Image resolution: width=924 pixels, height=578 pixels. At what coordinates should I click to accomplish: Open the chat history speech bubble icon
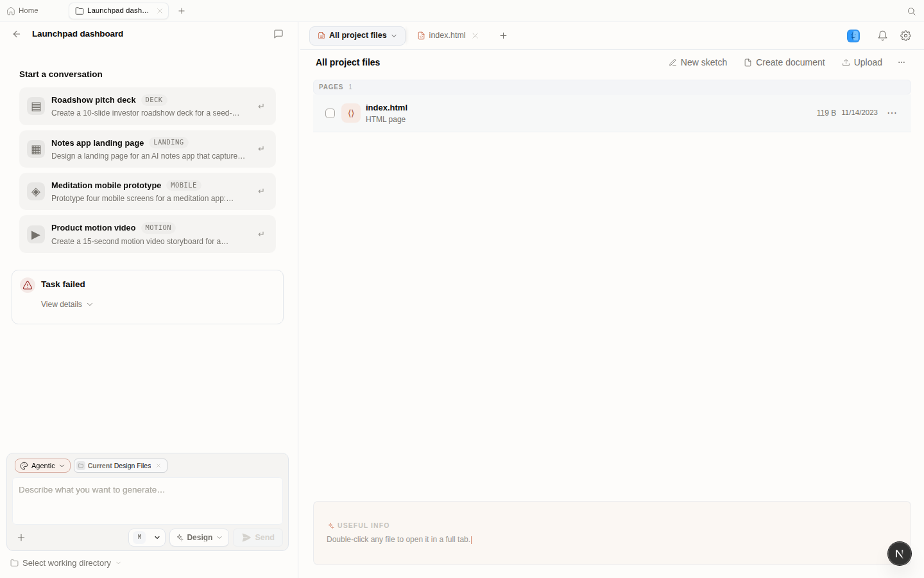tap(278, 34)
